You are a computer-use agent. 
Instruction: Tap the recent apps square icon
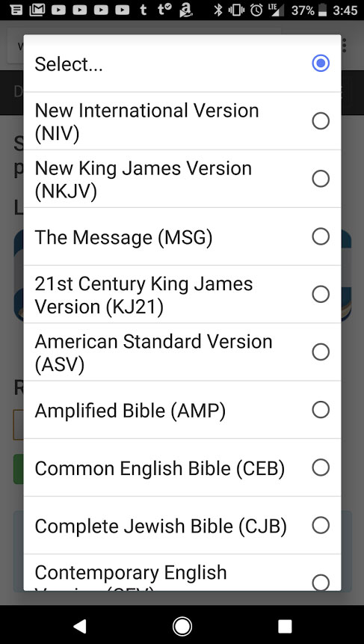point(284,626)
